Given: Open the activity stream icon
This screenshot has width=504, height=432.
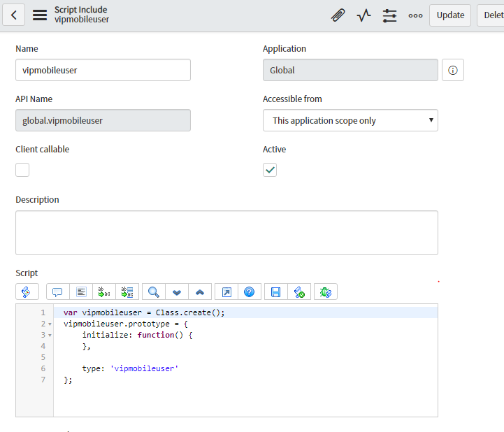Looking at the screenshot, I should [363, 15].
